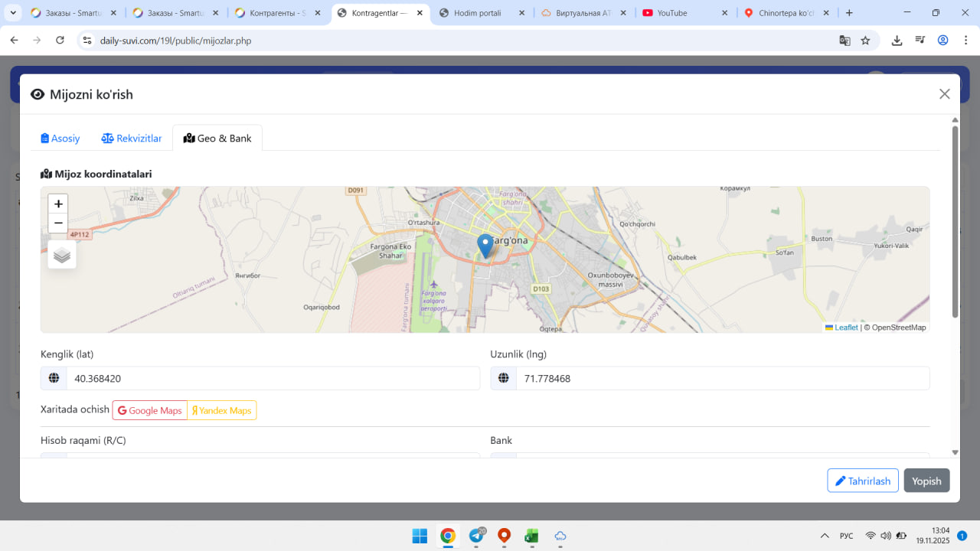Screen dimensions: 980x551
Task: Bookmark this page with the star icon
Action: (x=865, y=41)
